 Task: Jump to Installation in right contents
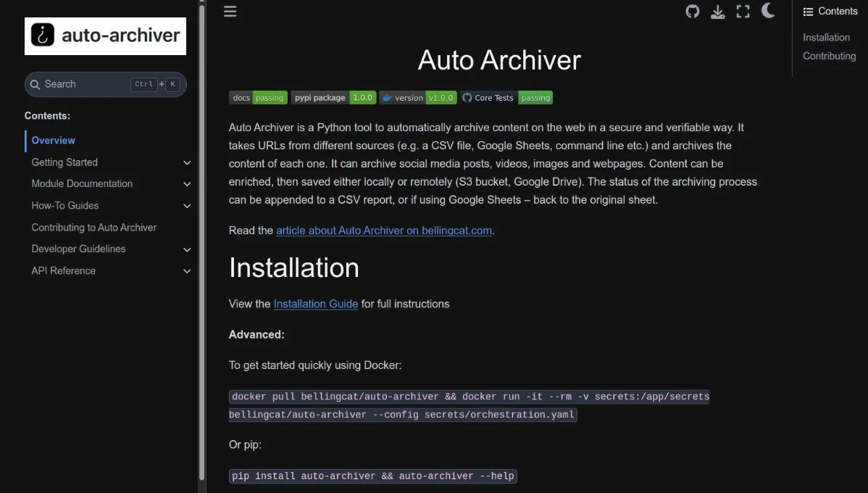826,38
